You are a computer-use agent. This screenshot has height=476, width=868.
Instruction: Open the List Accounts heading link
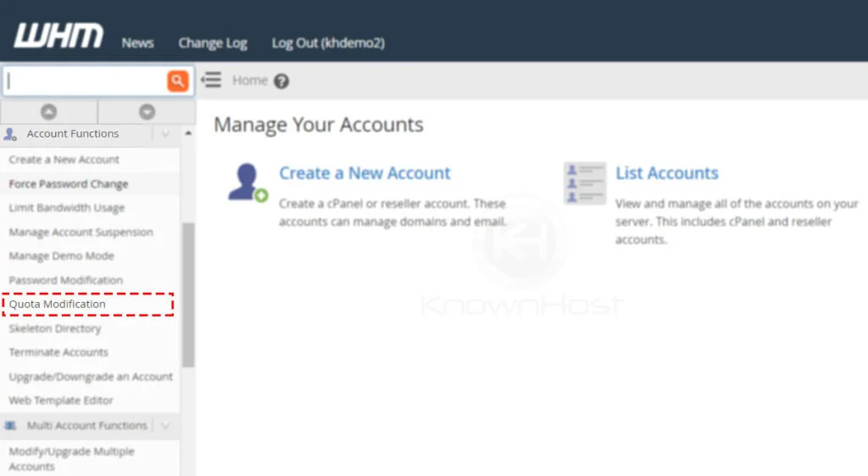(667, 173)
